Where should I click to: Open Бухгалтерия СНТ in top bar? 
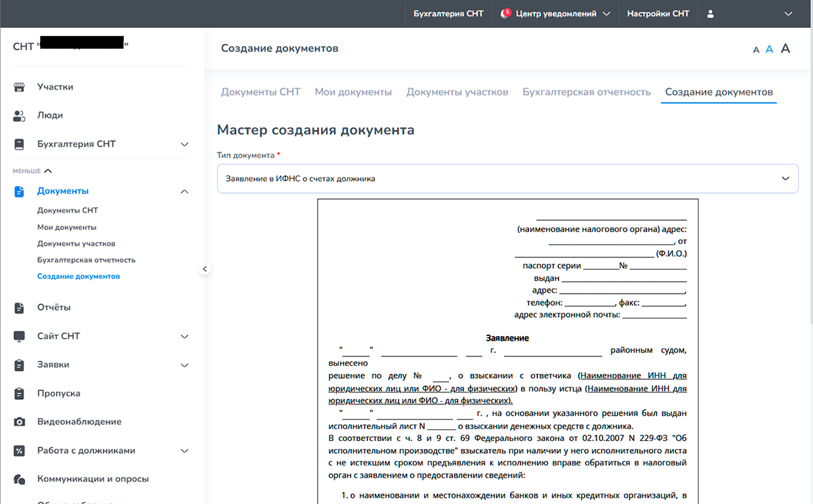click(x=449, y=14)
